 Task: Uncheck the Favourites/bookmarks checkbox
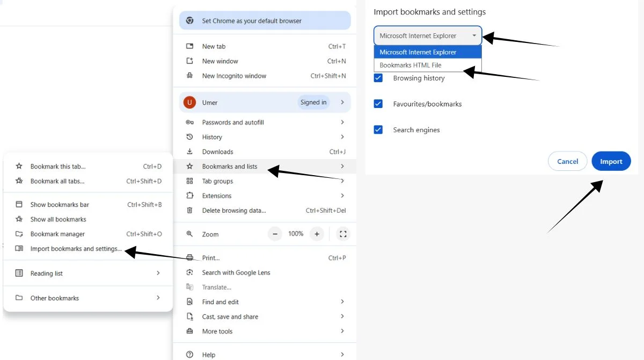(378, 104)
